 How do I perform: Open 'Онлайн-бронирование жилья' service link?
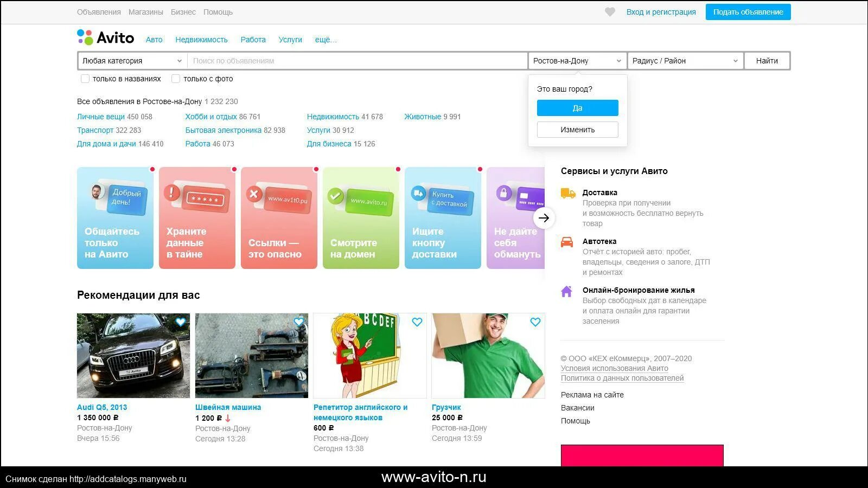pos(639,290)
